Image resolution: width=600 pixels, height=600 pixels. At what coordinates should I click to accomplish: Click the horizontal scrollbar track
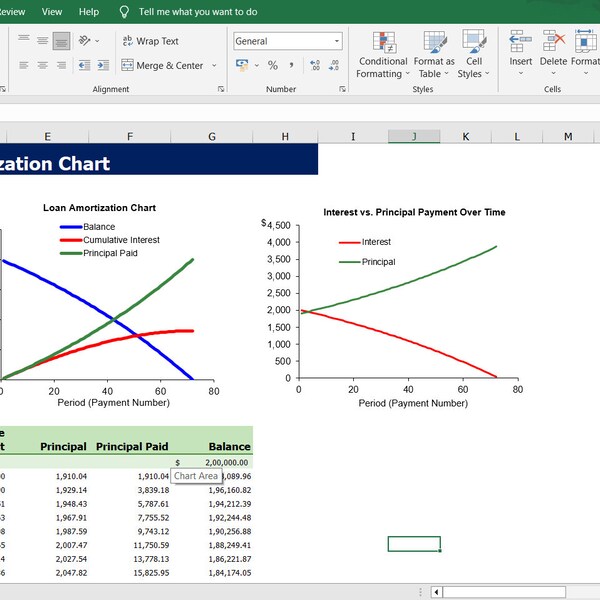504,592
